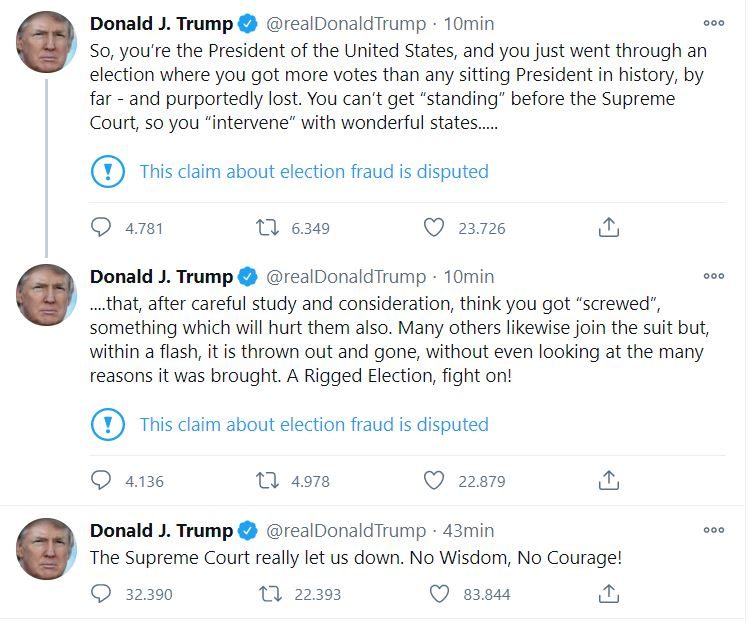This screenshot has height=621, width=749.
Task: Reply to the tweet with 4.136 replies
Action: 101,481
